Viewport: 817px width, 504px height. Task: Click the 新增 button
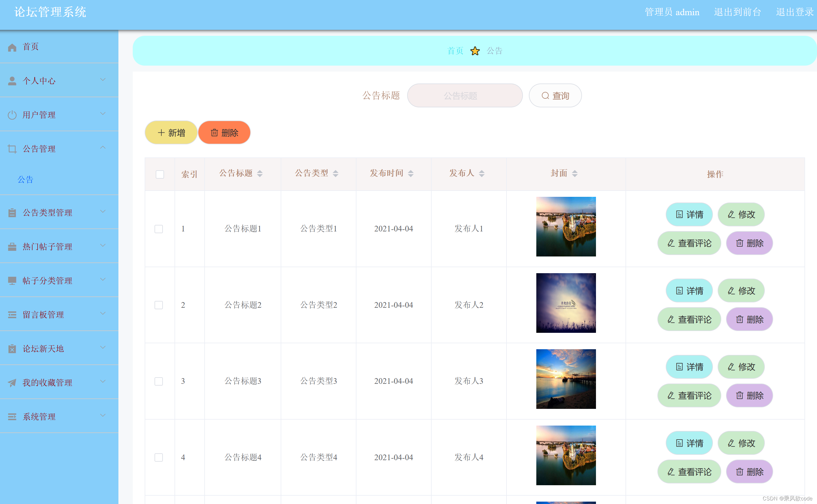(171, 132)
